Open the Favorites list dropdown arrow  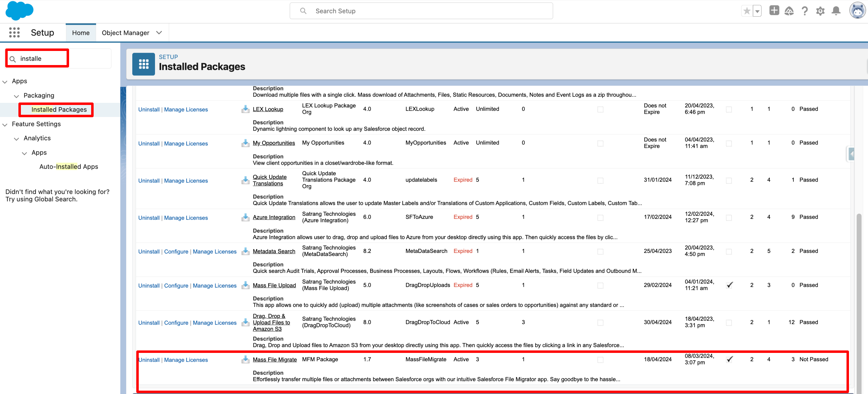pos(757,11)
